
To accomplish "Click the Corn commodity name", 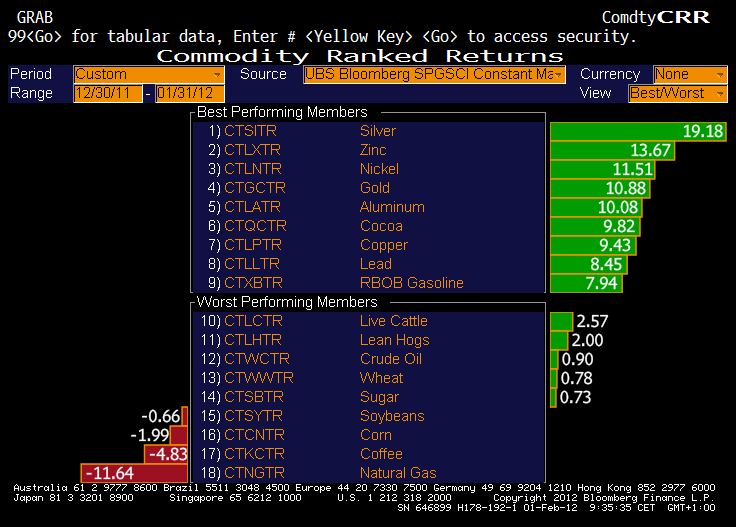I will click(376, 435).
